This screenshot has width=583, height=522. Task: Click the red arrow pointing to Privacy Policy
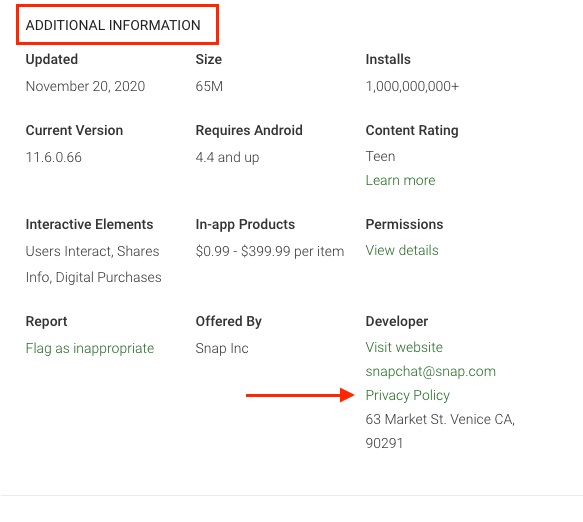tap(300, 395)
